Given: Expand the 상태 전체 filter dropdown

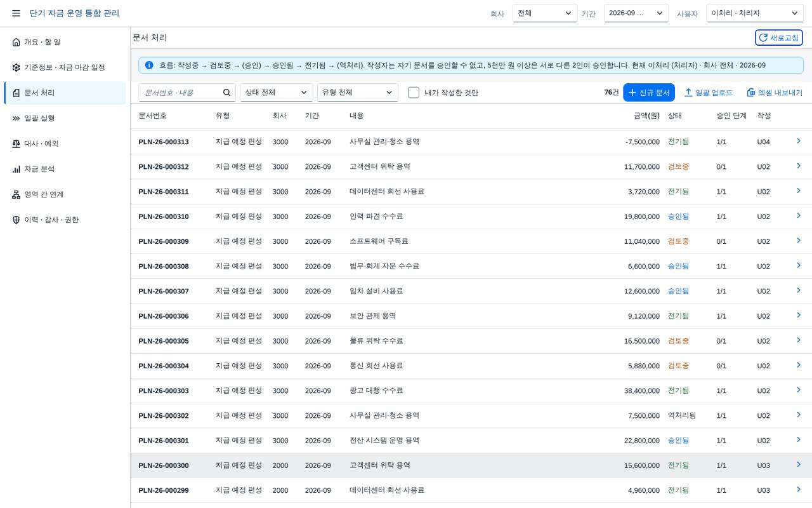Looking at the screenshot, I should coord(276,93).
